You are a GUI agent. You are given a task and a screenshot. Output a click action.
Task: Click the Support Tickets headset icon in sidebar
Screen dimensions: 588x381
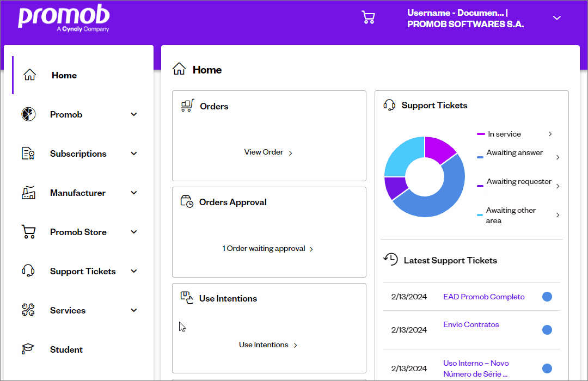pos(28,271)
